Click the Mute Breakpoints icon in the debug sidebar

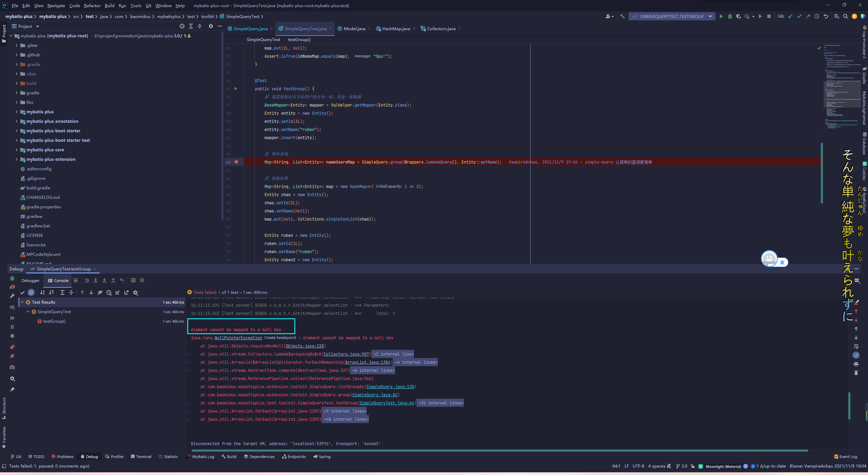[x=12, y=356]
